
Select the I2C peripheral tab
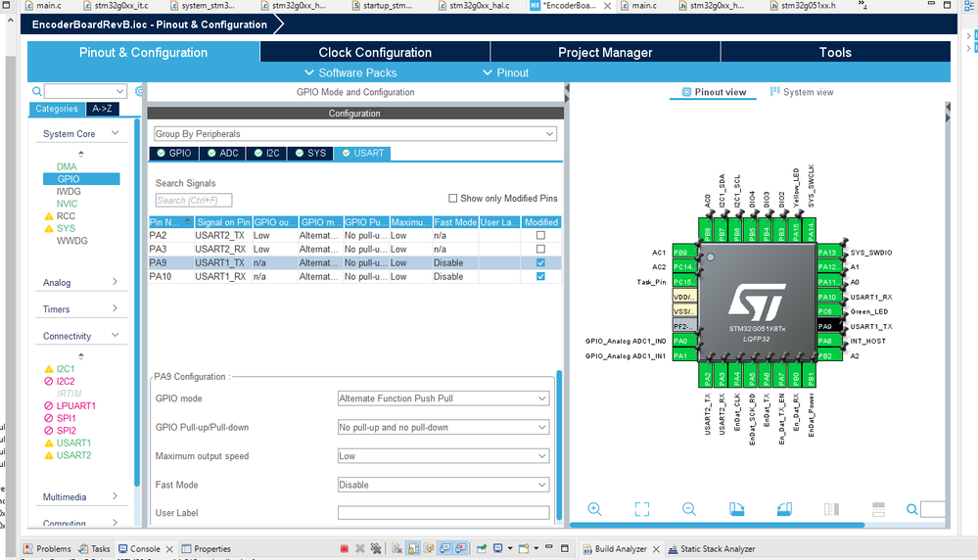[x=266, y=154]
